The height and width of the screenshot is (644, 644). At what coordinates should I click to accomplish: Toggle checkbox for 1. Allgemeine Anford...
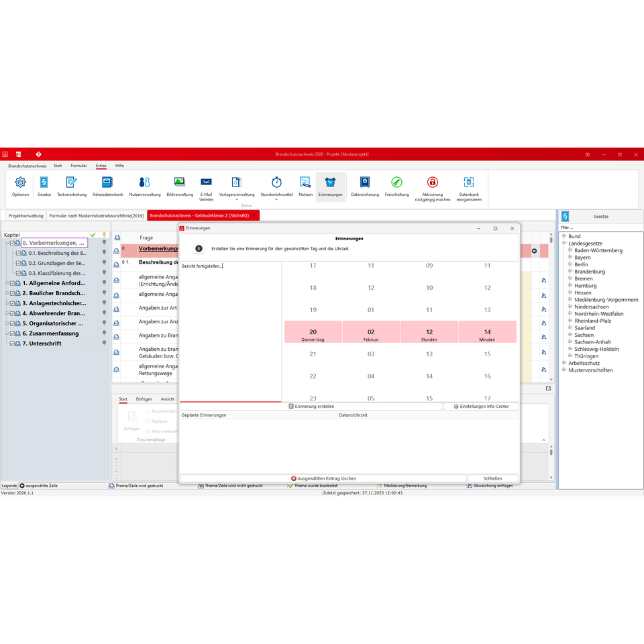12,283
